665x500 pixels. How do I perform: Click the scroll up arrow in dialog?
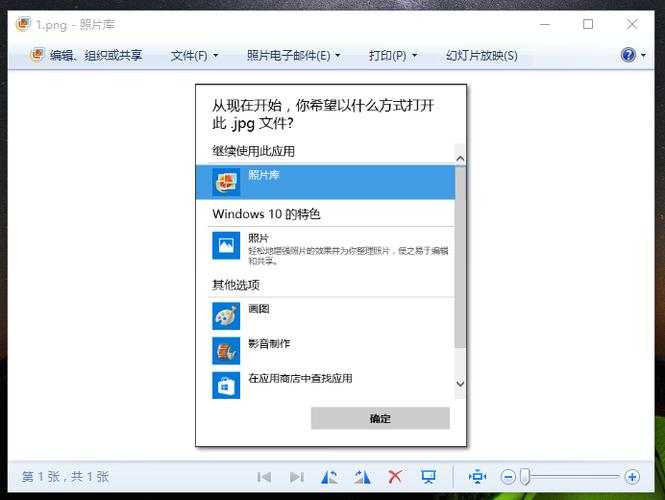(460, 159)
